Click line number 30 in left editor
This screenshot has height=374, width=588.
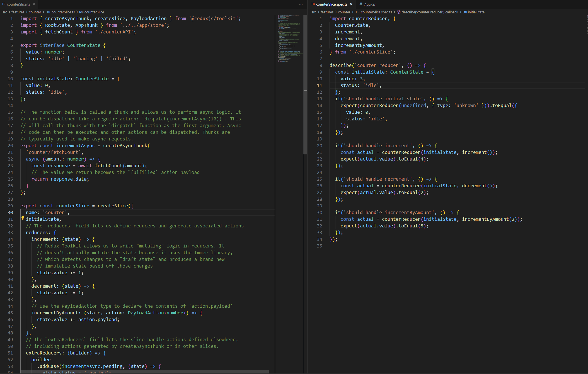click(x=10, y=212)
